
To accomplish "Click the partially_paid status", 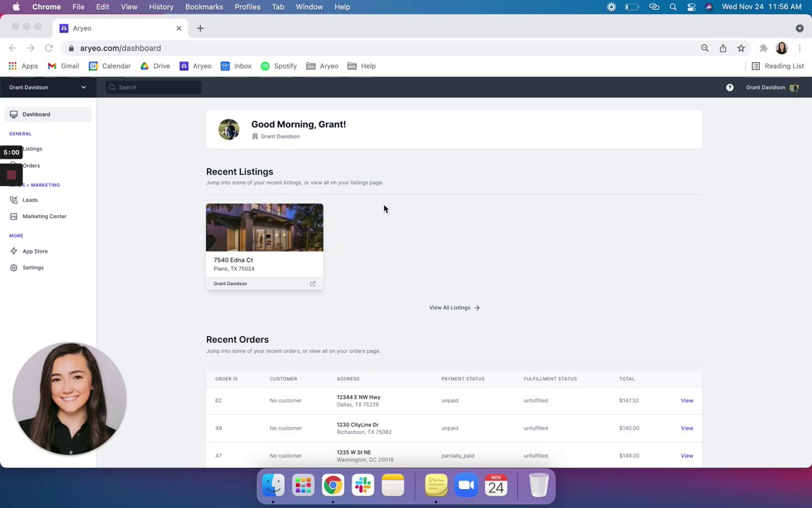I will (x=457, y=456).
